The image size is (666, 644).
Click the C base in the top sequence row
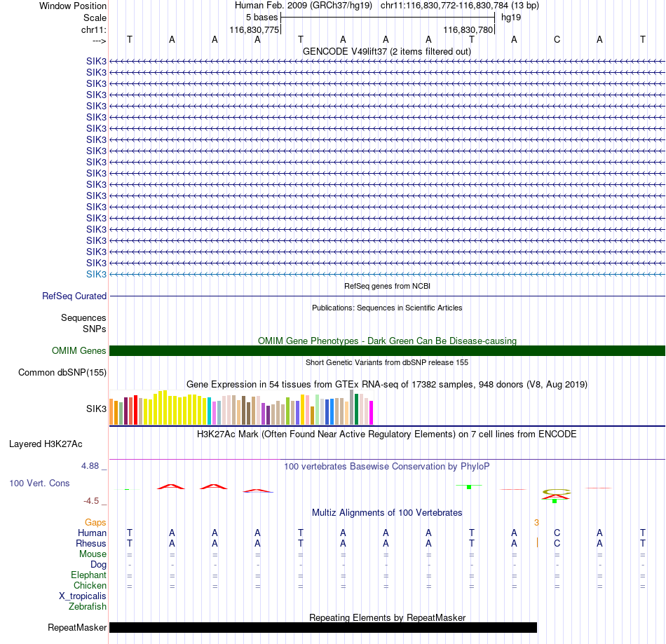pos(557,39)
